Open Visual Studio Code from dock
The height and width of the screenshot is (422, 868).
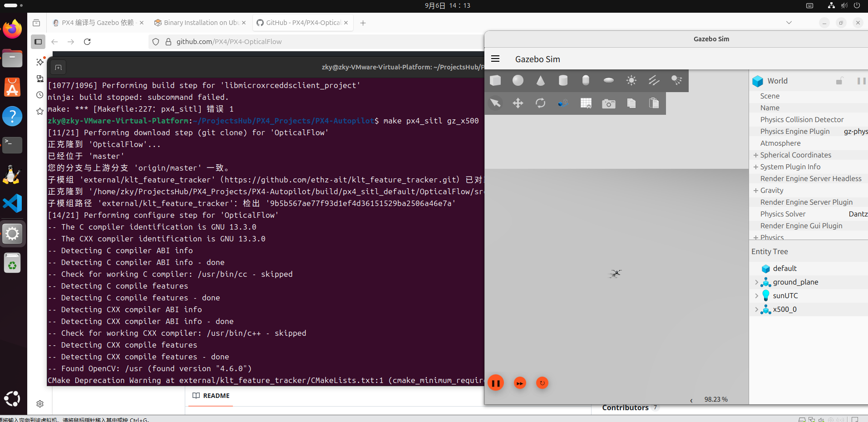tap(12, 203)
